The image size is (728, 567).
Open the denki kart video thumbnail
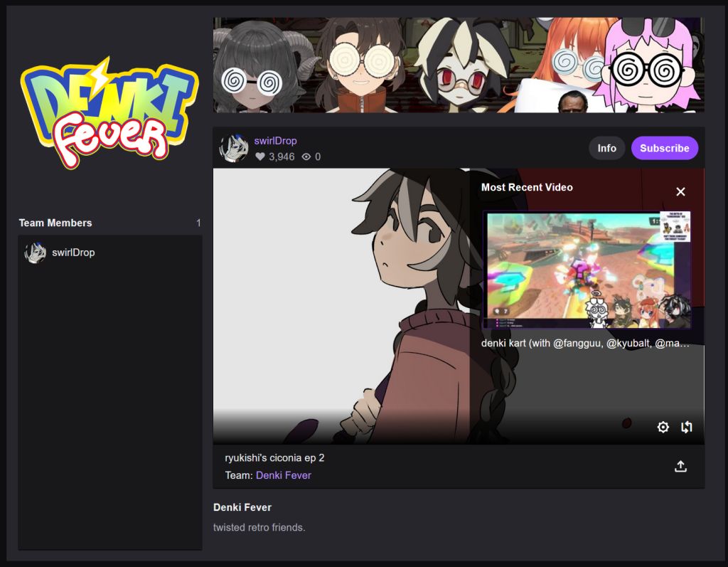click(x=587, y=270)
